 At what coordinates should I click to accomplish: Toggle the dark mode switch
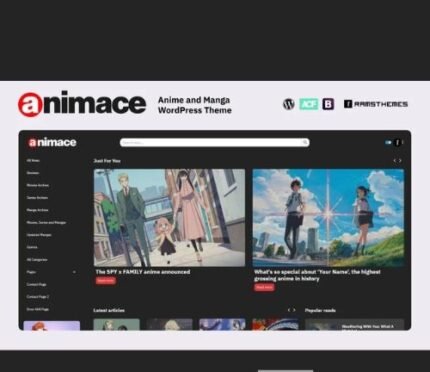tap(388, 142)
